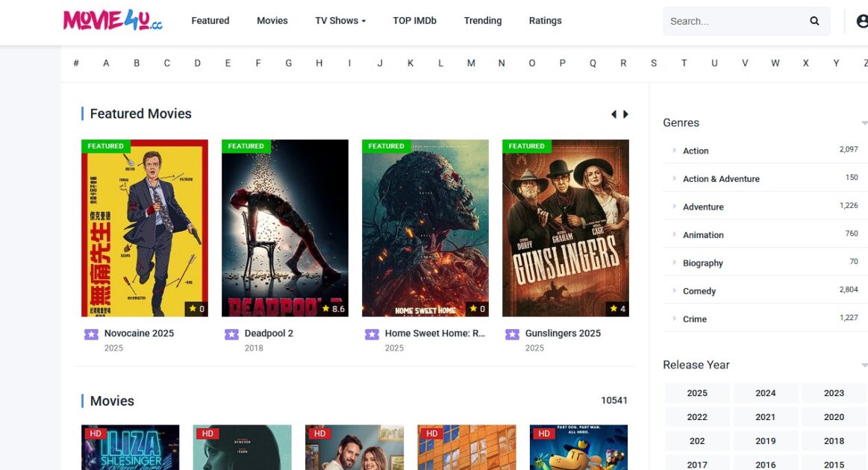Click the star icon beside Deadpool 2
The width and height of the screenshot is (868, 470).
231,334
